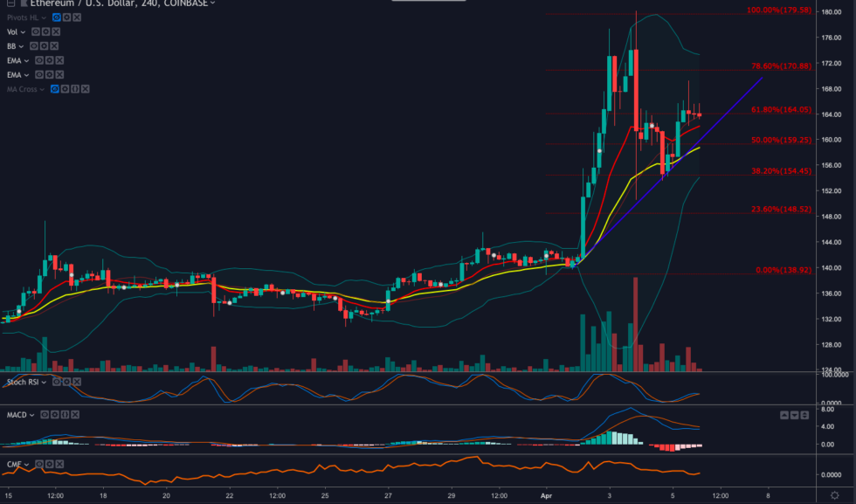This screenshot has height=504, width=856.
Task: Open the first EMA indicator's settings gear
Action: tap(50, 61)
